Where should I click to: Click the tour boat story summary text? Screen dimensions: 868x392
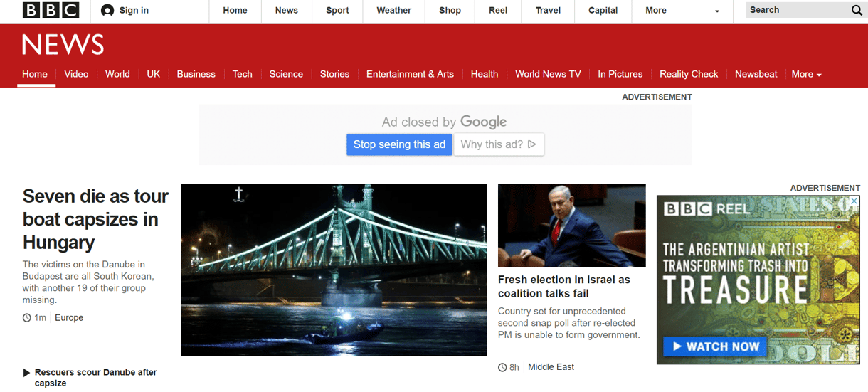(88, 282)
